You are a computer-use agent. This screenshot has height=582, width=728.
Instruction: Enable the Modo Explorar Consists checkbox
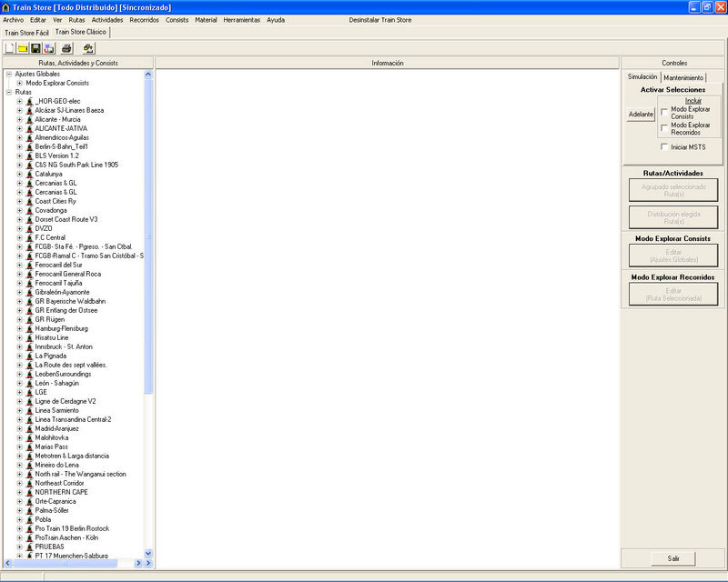[664, 110]
